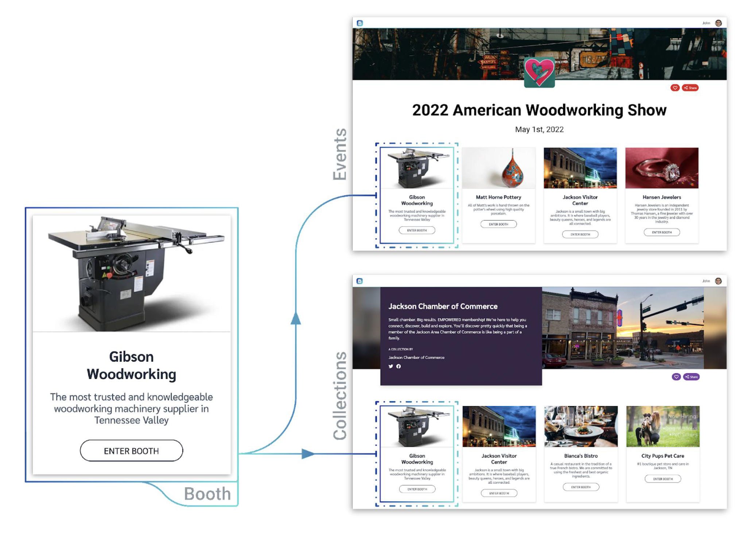Click the Jackson Visitor Center photo in Events window

coord(580,168)
